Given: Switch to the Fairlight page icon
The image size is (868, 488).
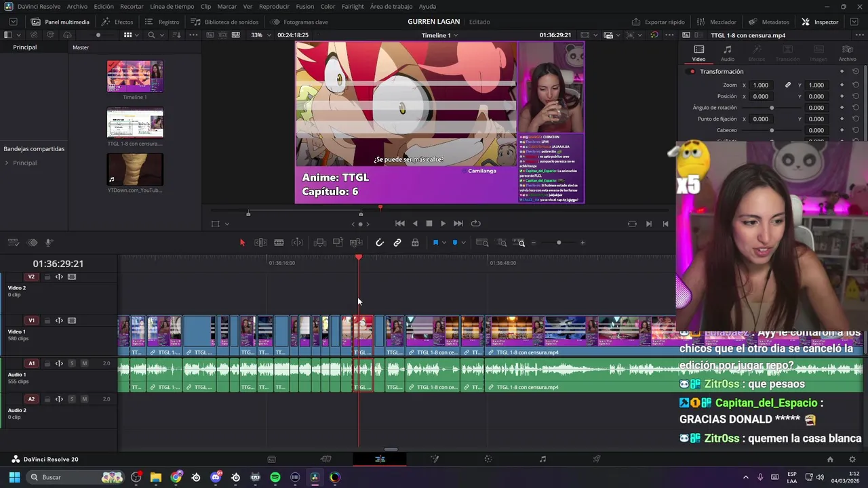Looking at the screenshot, I should tap(542, 459).
